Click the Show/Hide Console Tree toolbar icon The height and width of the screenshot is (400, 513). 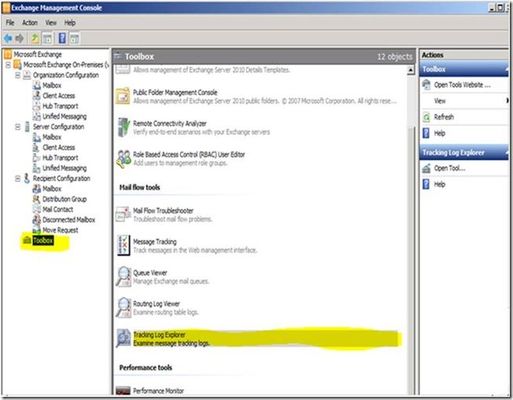coord(48,38)
